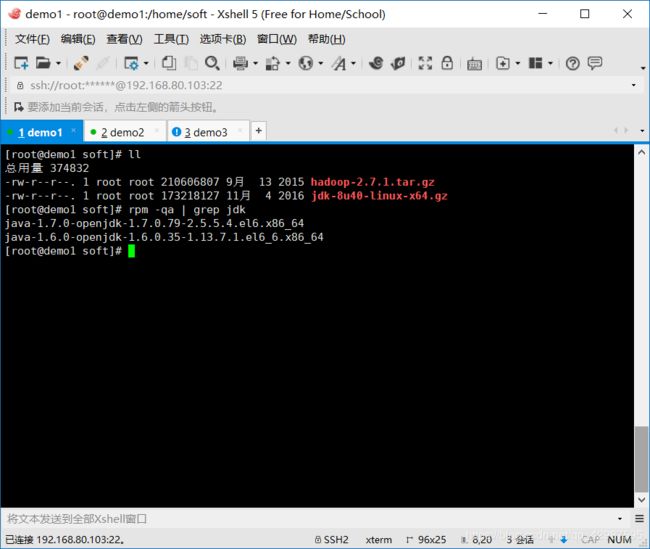Click the Disconnect toolbar icon
Screen dimensions: 650x549
click(102, 63)
